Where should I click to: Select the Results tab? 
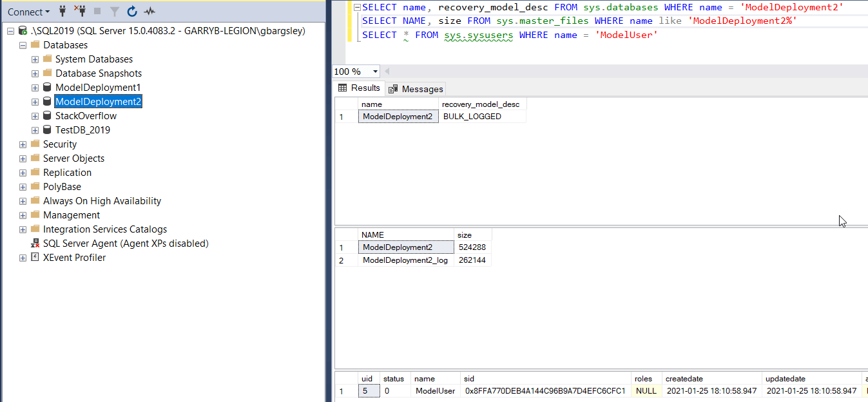(x=360, y=88)
